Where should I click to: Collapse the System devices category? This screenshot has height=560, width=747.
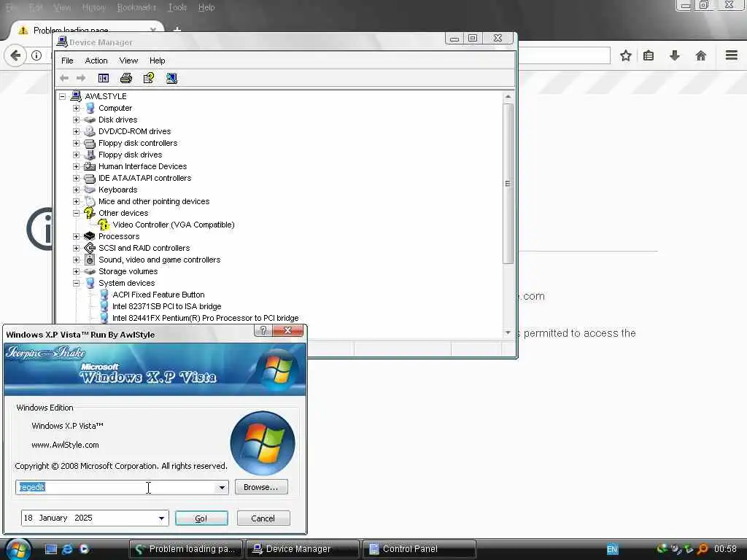76,283
